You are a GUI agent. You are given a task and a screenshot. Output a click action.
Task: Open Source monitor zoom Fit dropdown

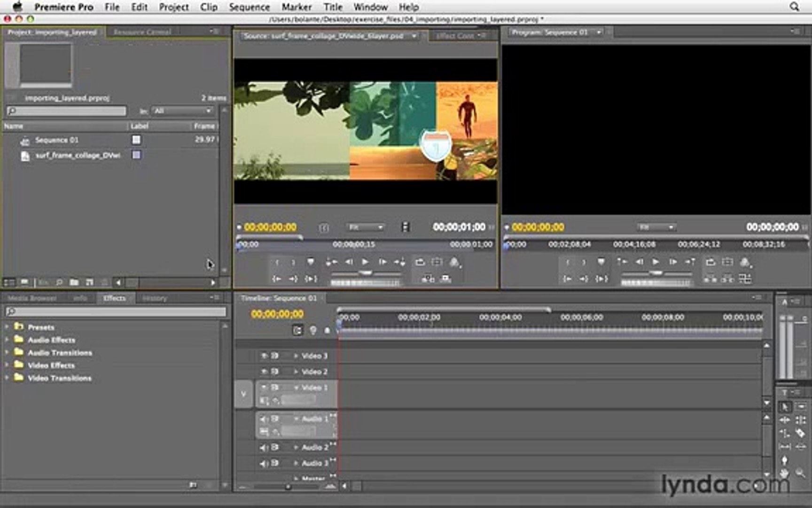tap(366, 227)
